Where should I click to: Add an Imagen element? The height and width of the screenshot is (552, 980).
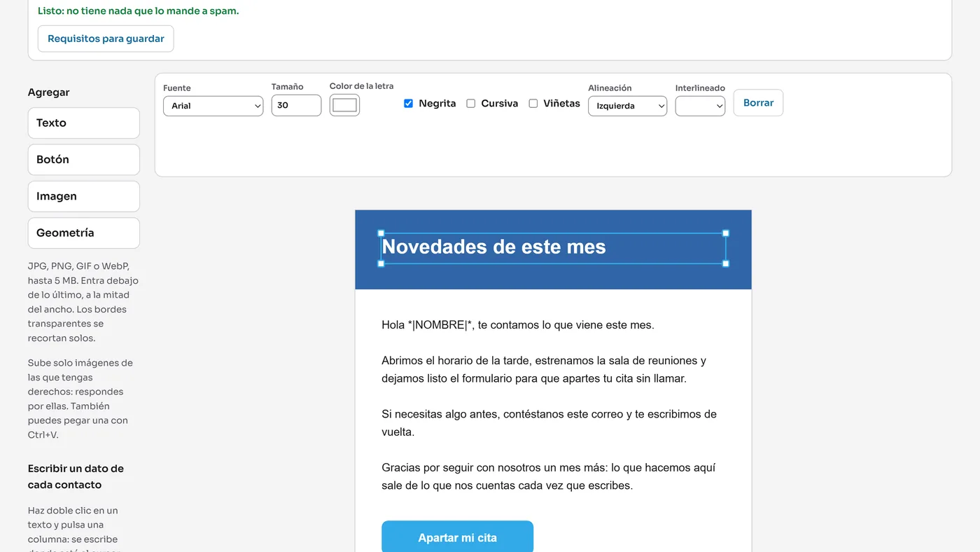pos(84,196)
